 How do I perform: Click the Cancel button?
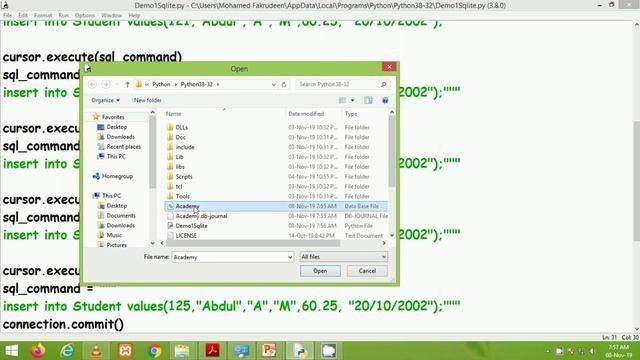pyautogui.click(x=367, y=271)
